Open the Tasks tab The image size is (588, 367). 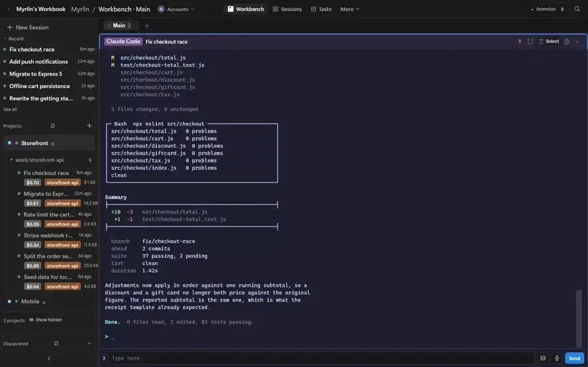click(x=321, y=9)
